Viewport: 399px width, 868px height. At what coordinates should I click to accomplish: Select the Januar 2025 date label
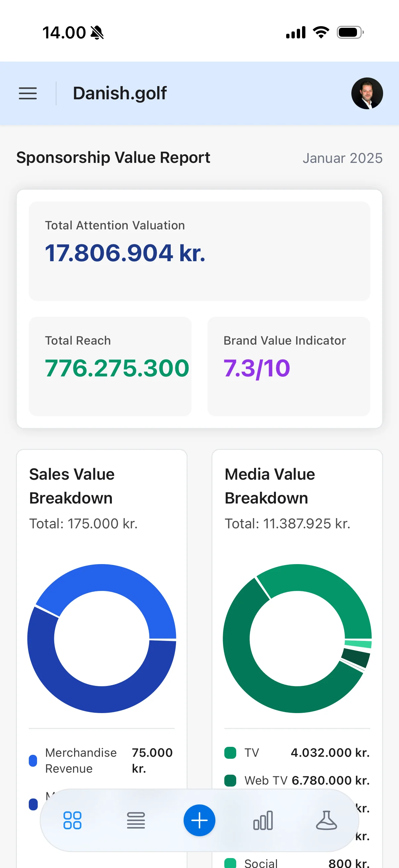coord(342,158)
